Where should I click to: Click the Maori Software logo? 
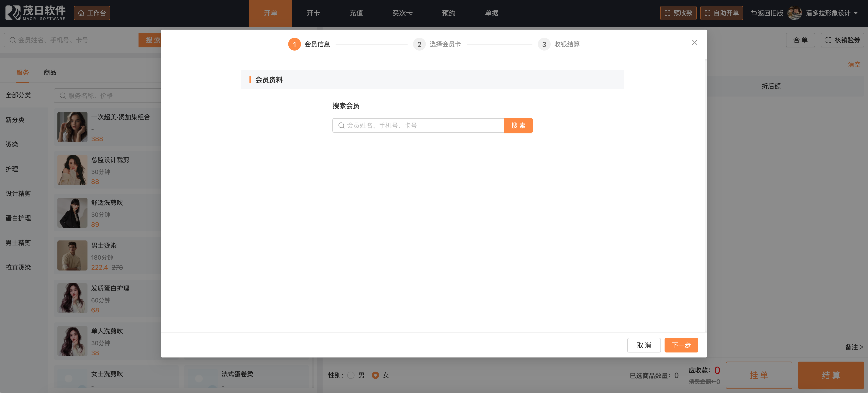[35, 13]
